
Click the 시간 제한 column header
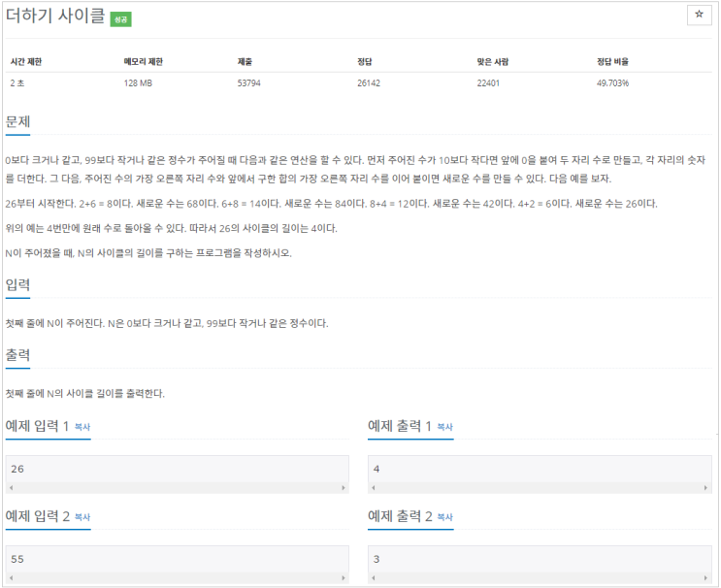(26, 61)
